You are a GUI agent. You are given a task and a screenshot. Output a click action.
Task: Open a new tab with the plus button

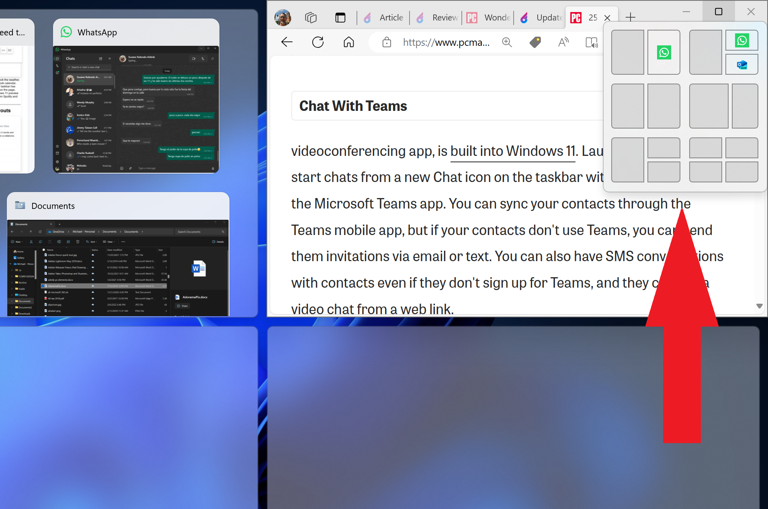[630, 17]
